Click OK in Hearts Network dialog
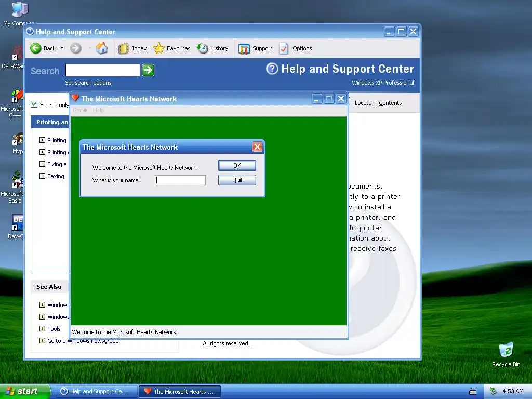 [237, 166]
